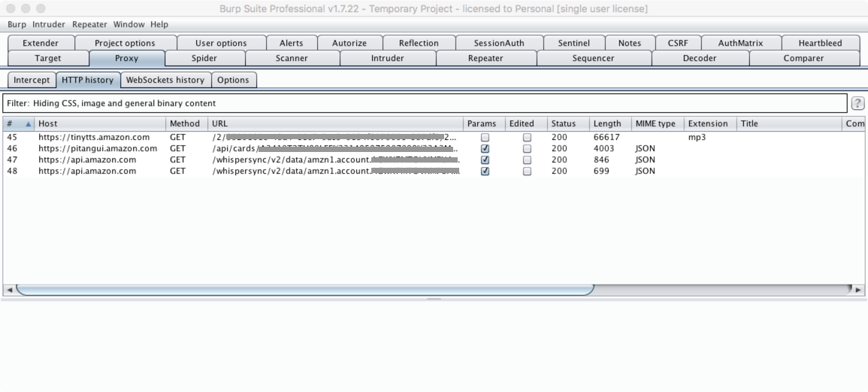Sort by the Title column header

coord(789,123)
